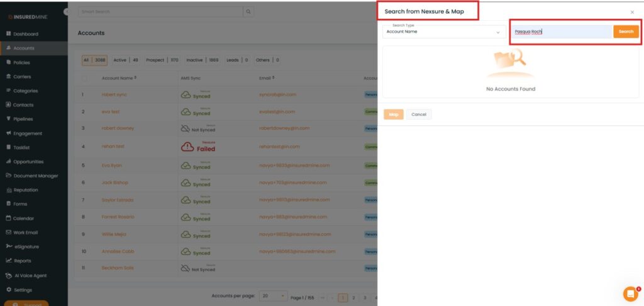Screen dimensions: 644x306
Task: Click the Smart Search magnifier icon
Action: point(249,12)
